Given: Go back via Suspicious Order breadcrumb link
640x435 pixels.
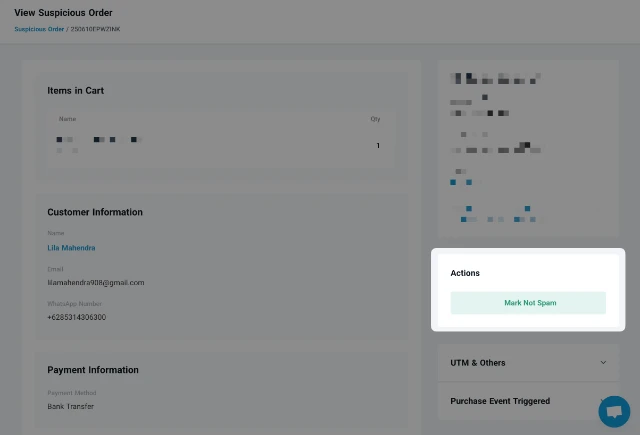Looking at the screenshot, I should coord(39,29).
